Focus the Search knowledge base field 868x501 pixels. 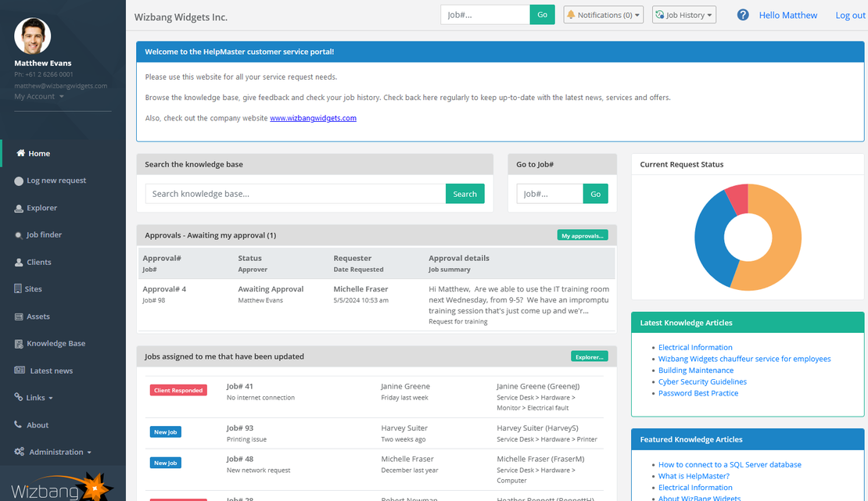296,194
